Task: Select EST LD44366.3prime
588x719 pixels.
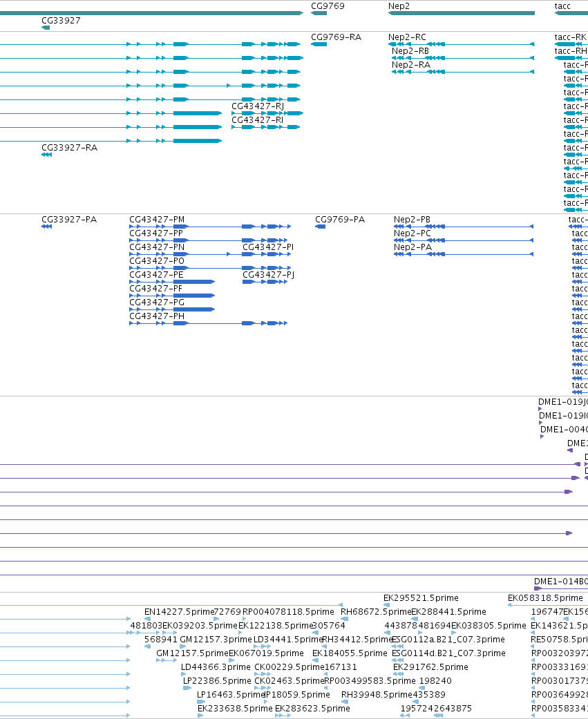Action: coord(216,667)
